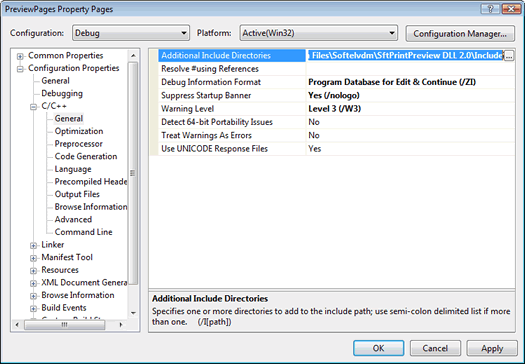Click the help question mark title button
The height and width of the screenshot is (364, 525).
(490, 9)
